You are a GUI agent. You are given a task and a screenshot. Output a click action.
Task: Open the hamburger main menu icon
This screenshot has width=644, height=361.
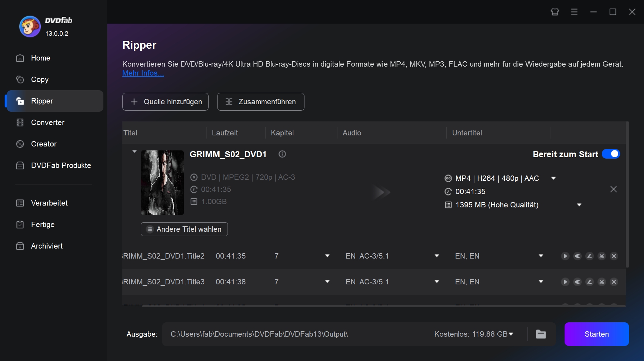point(574,12)
